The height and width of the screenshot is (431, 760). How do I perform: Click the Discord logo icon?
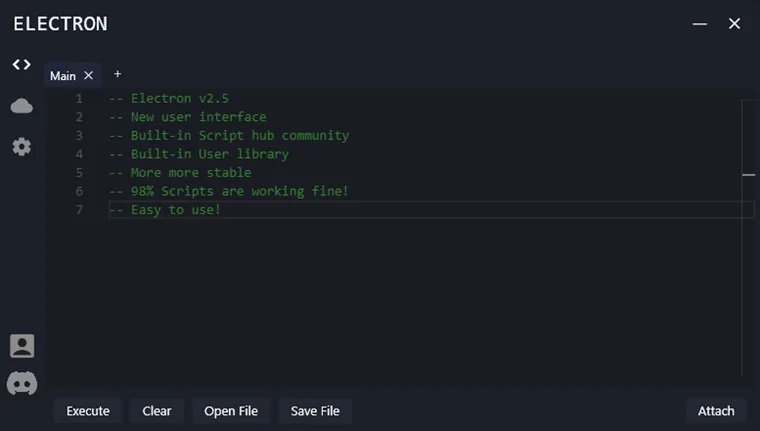coord(21,382)
